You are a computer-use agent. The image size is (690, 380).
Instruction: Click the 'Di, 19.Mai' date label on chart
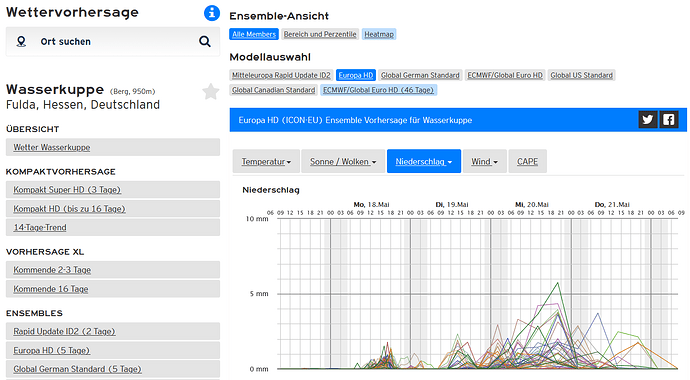point(452,205)
